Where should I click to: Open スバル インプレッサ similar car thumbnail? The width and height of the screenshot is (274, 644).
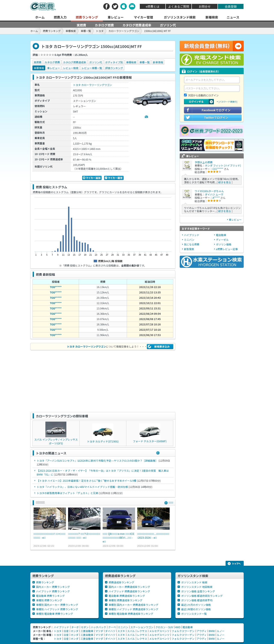pyautogui.click(x=56, y=429)
